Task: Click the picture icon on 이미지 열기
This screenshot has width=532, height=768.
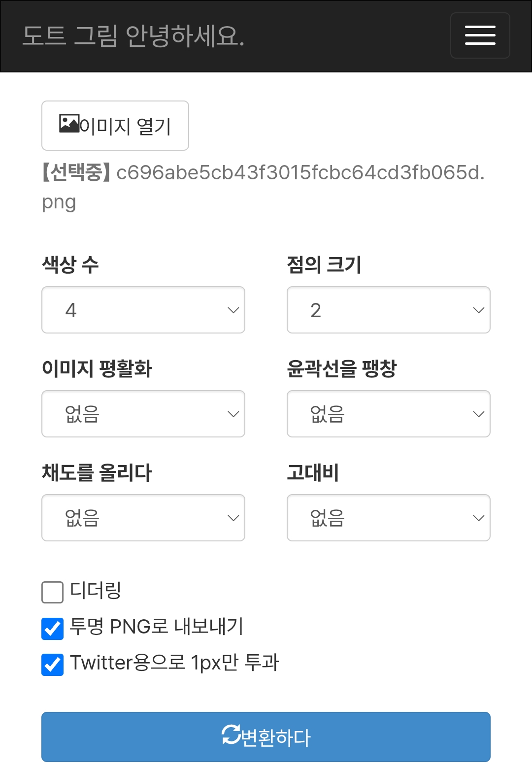Action: pyautogui.click(x=69, y=124)
